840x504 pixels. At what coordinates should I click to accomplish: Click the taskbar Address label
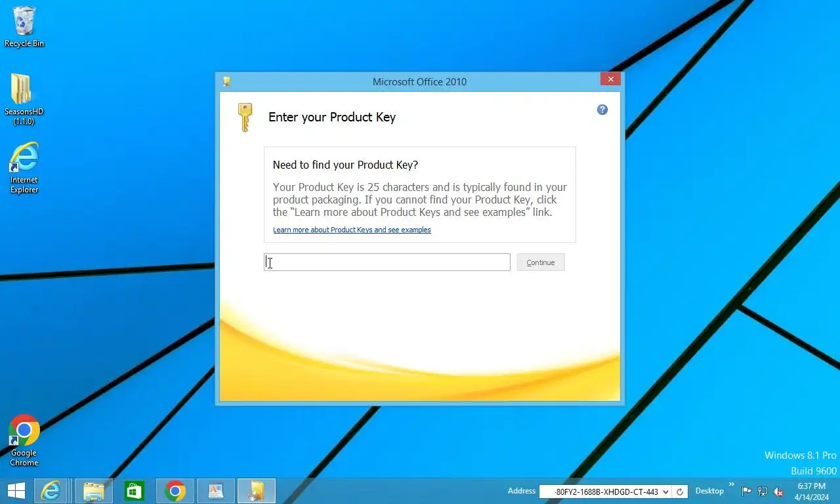pos(522,491)
